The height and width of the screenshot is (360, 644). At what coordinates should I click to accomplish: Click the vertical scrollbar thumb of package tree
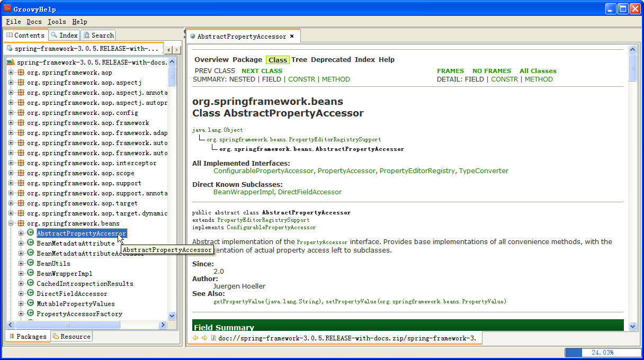pyautogui.click(x=172, y=76)
